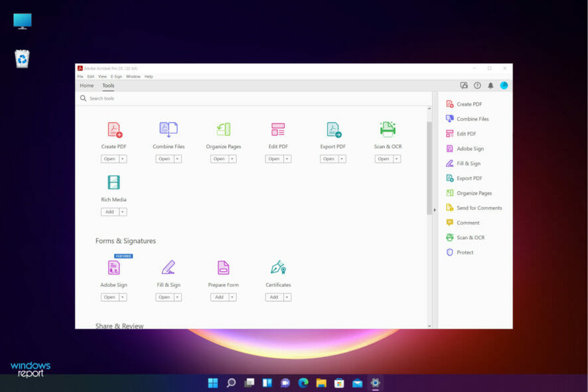Switch to the Home tab
The width and height of the screenshot is (588, 392).
tap(87, 86)
